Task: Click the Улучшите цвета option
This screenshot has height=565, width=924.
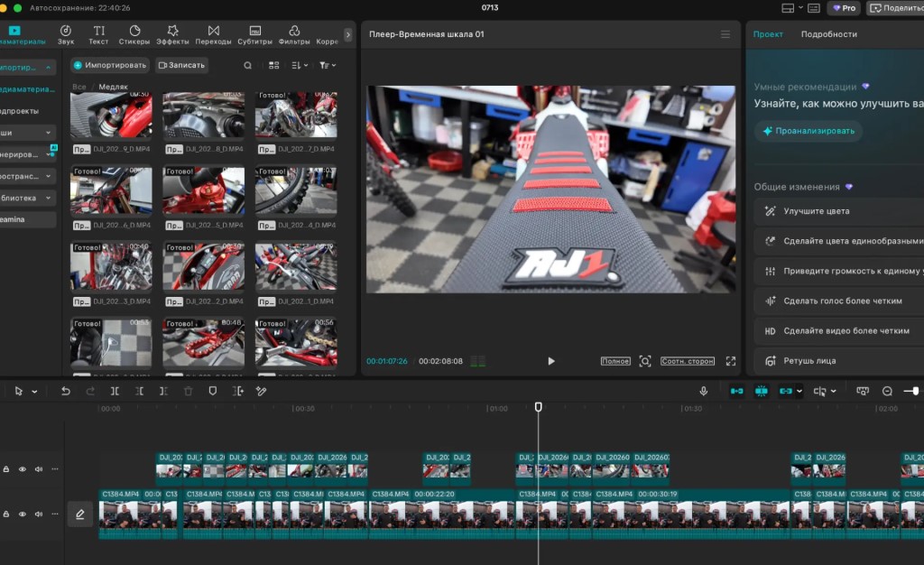Action: pos(838,211)
